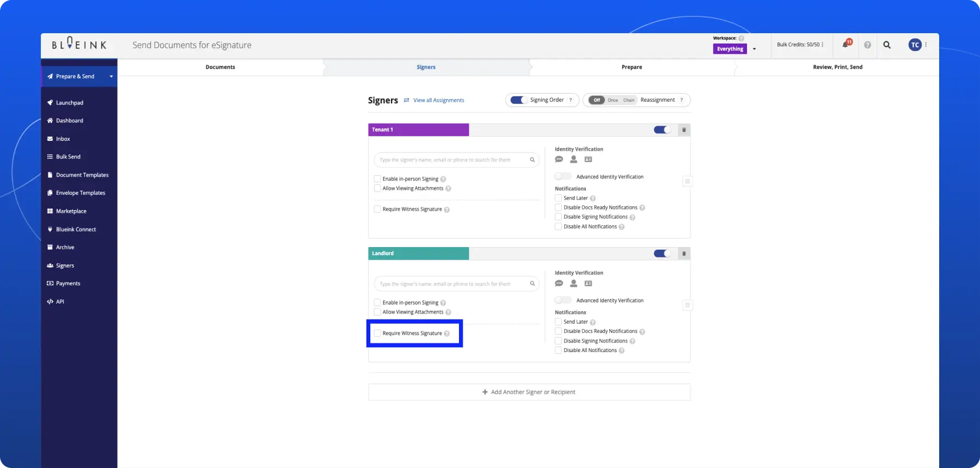Click the Payments money icon in the sidebar

coord(50,284)
